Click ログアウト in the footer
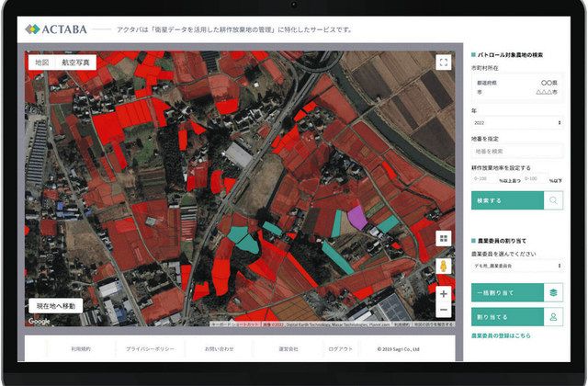 340,349
